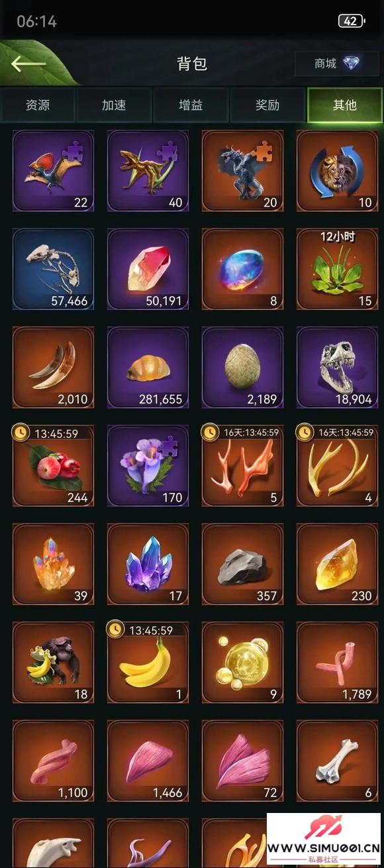
Task: Open the 增益 tab
Action: click(x=191, y=105)
